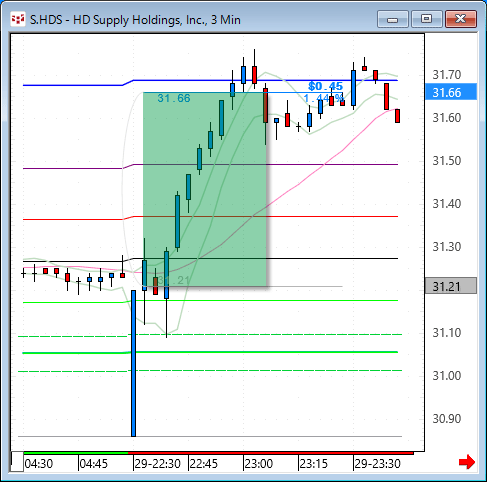Click the $0.45 gain annotation
This screenshot has width=487, height=482.
pos(325,86)
